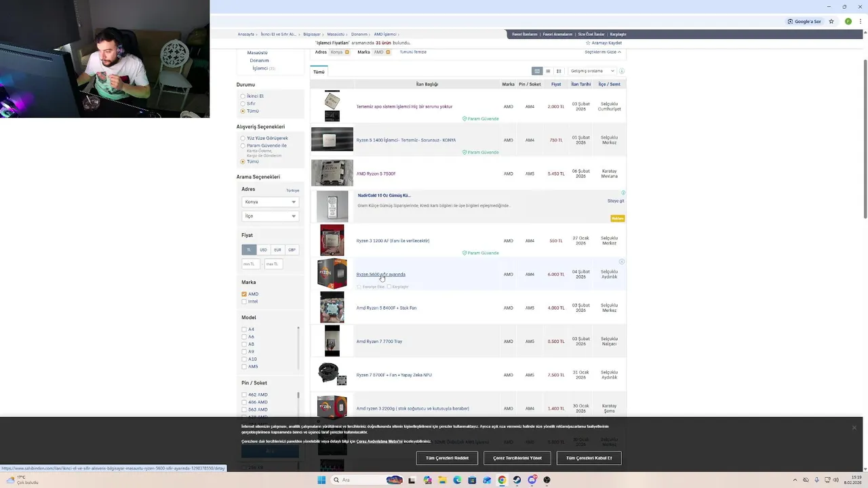Image resolution: width=868 pixels, height=488 pixels.
Task: Open the browser profile avatar
Action: click(848, 22)
